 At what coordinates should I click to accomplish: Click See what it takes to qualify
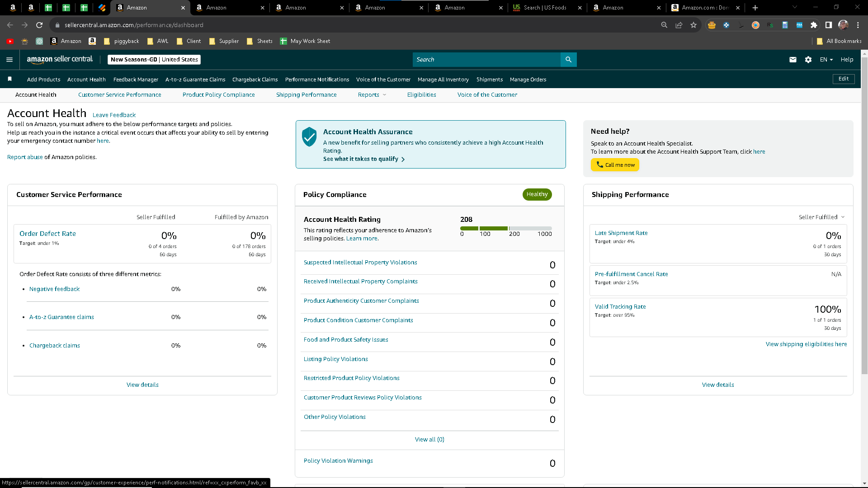pyautogui.click(x=364, y=159)
